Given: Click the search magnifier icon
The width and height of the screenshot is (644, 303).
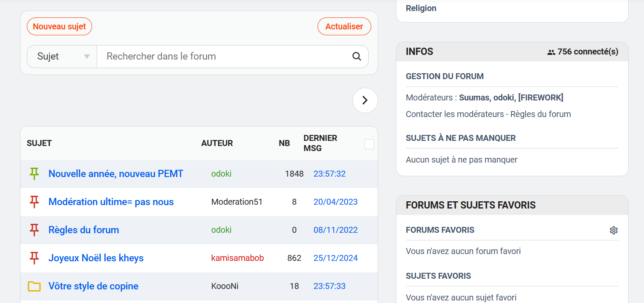Looking at the screenshot, I should (x=356, y=57).
